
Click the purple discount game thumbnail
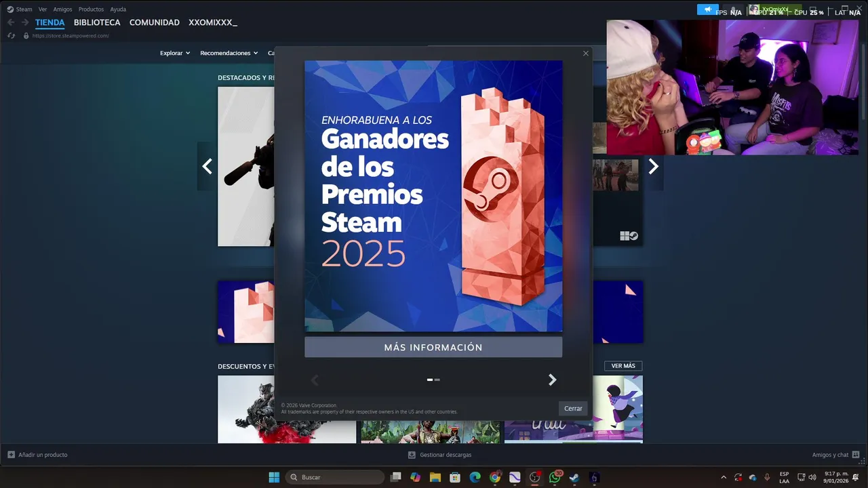[574, 409]
